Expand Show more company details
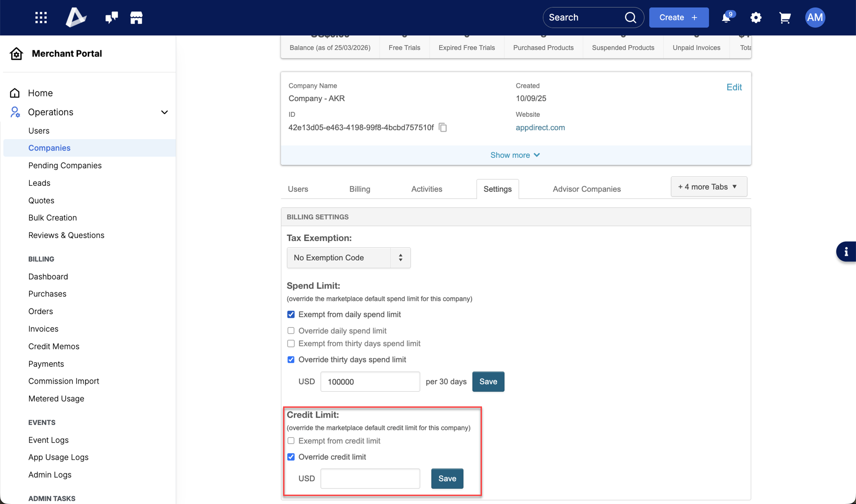 [x=515, y=155]
